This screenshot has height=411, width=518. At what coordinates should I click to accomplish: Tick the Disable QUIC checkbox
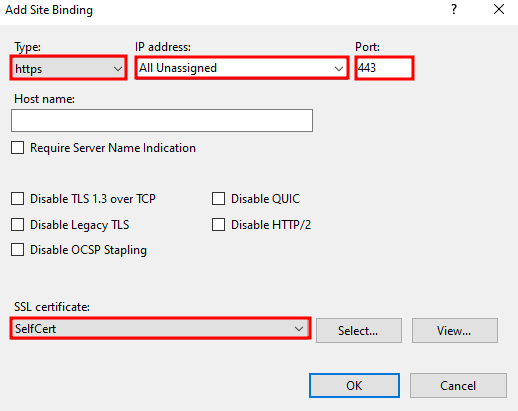point(218,198)
